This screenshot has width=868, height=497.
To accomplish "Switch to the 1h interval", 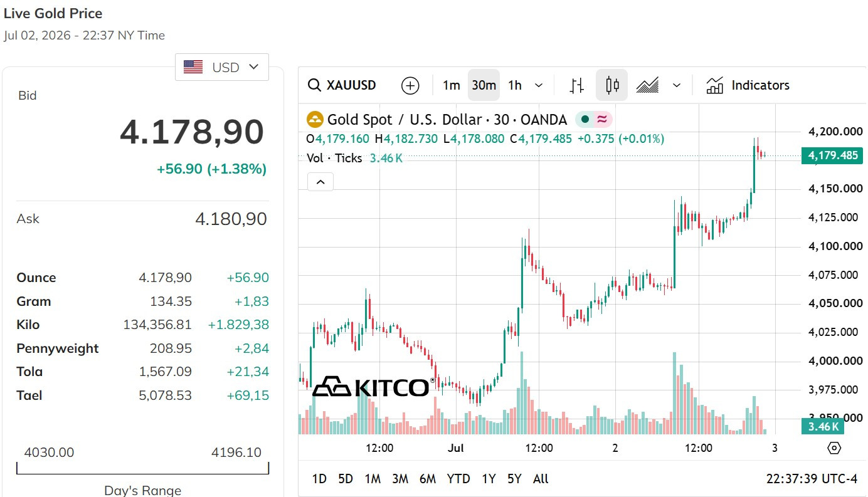I will pyautogui.click(x=515, y=85).
